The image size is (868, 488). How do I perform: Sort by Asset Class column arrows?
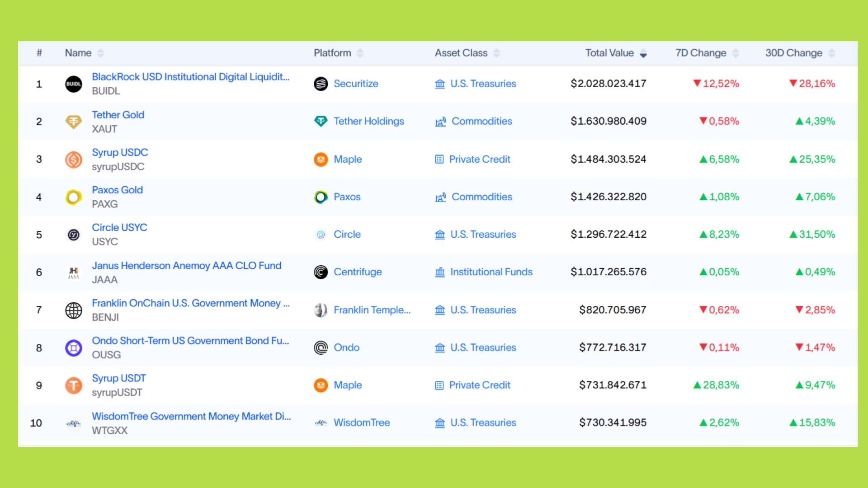click(496, 53)
